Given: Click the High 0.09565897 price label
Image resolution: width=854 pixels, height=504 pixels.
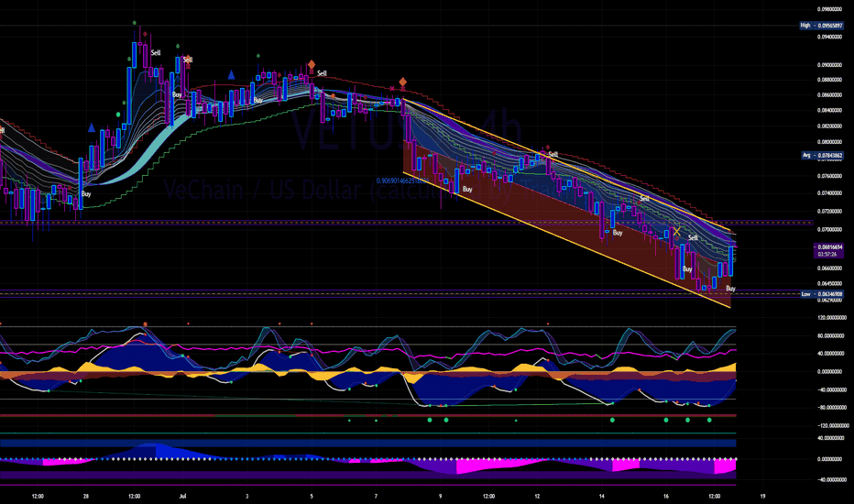Looking at the screenshot, I should click(x=821, y=25).
